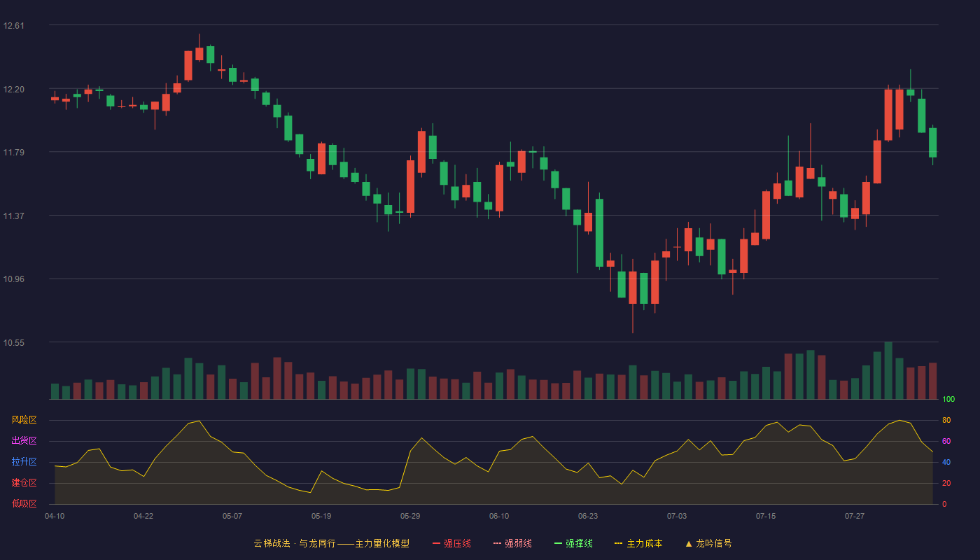Screen dimensions: 980x560
Task: Click the 11.37 price axis label
Action: coord(14,216)
